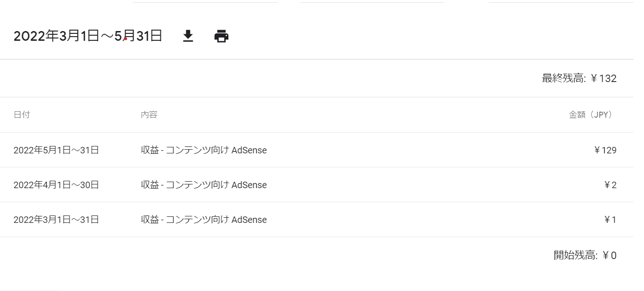Click the red dot in the date heading

(126, 39)
